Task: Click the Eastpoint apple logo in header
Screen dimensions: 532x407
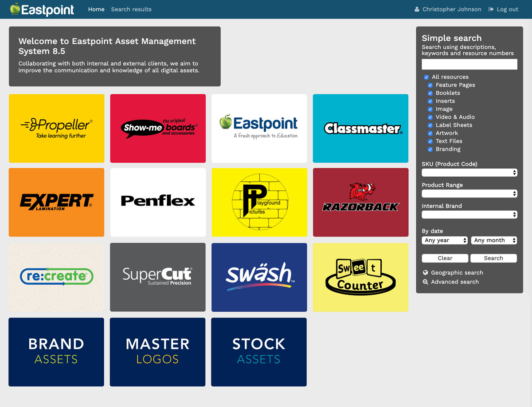Action: pos(15,8)
